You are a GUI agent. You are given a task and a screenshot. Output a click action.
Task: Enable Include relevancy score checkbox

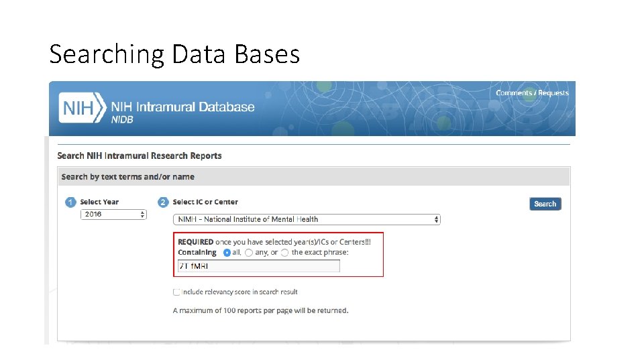click(x=176, y=292)
